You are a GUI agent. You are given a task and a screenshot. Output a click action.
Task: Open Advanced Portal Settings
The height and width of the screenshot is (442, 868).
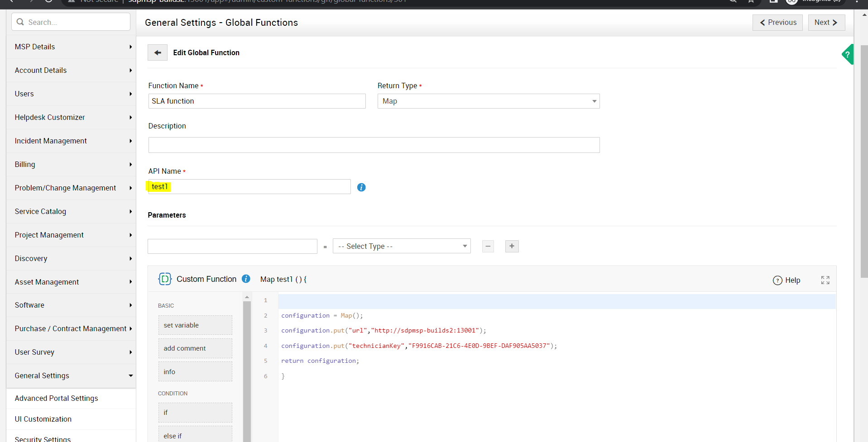[56, 399]
